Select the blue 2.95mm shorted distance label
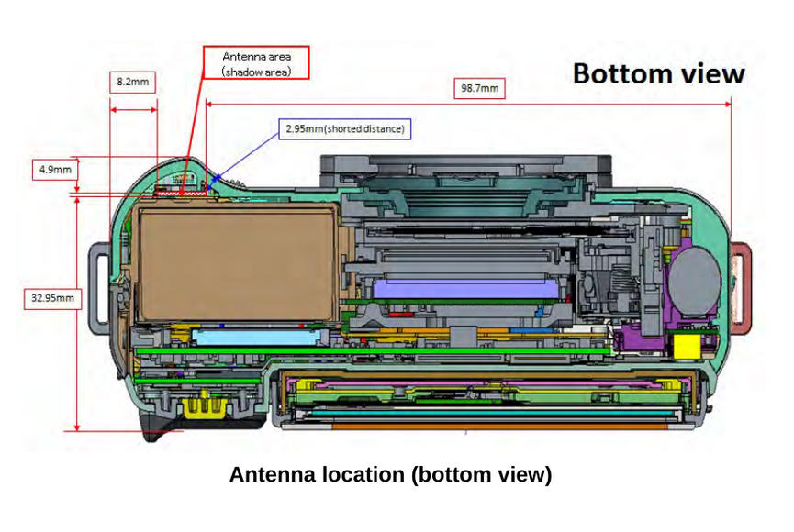The width and height of the screenshot is (794, 532). (344, 128)
